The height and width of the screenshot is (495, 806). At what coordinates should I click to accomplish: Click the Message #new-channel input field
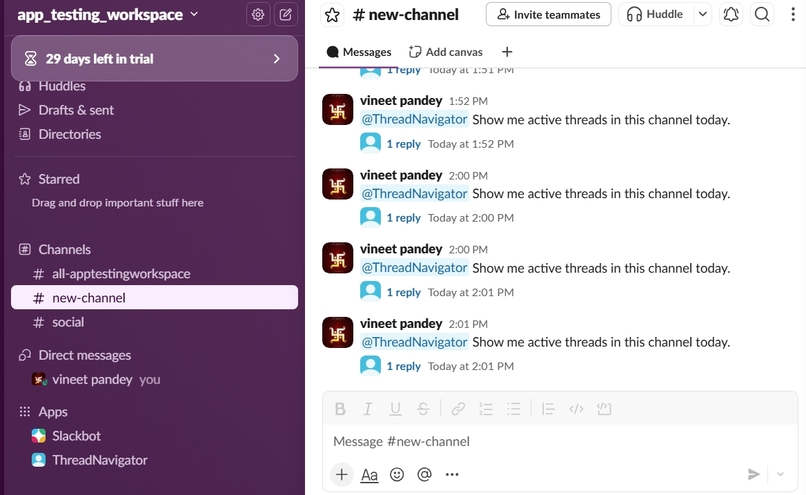(560, 442)
